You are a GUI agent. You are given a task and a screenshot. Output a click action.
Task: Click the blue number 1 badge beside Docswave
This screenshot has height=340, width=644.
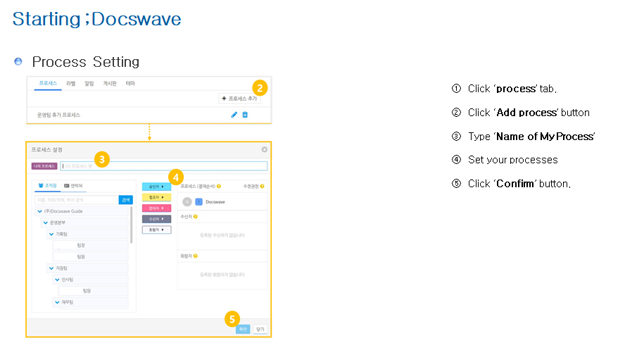click(198, 201)
